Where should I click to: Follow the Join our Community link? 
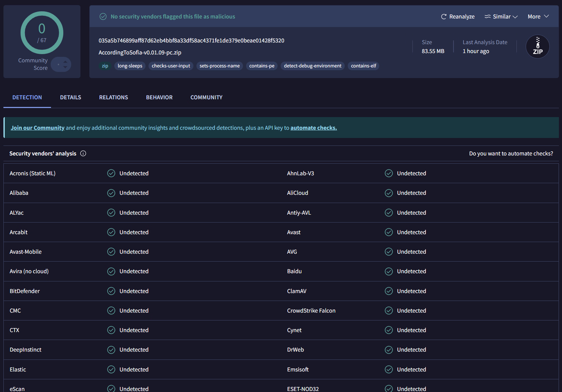pyautogui.click(x=38, y=128)
